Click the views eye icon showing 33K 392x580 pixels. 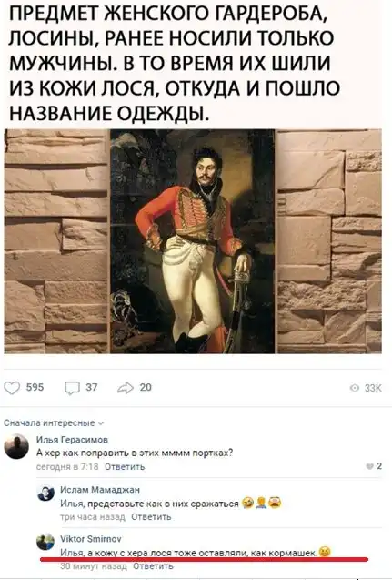click(355, 388)
